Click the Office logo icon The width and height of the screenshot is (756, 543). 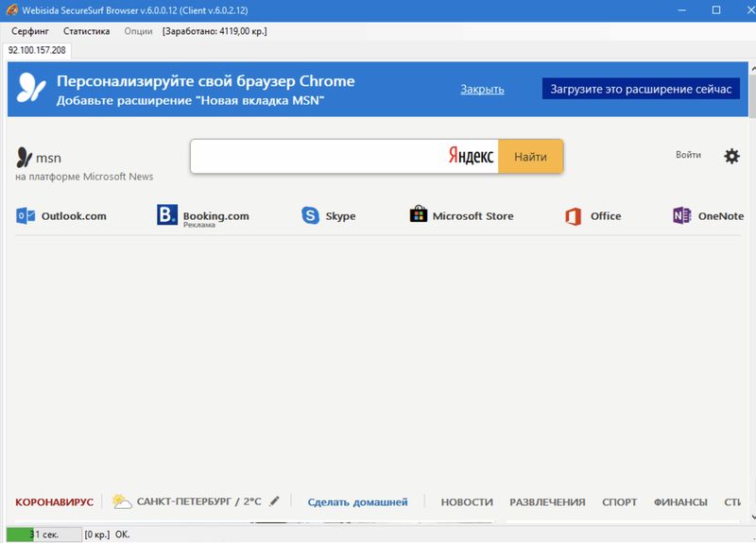click(573, 216)
